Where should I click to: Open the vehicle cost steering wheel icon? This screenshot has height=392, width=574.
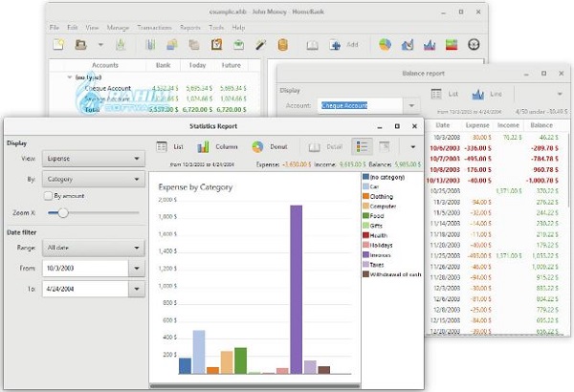[474, 45]
